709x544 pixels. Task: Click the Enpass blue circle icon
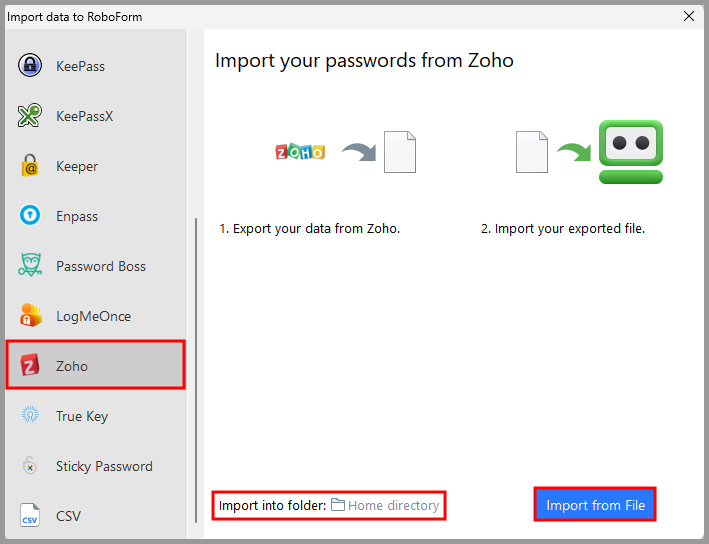[x=30, y=216]
